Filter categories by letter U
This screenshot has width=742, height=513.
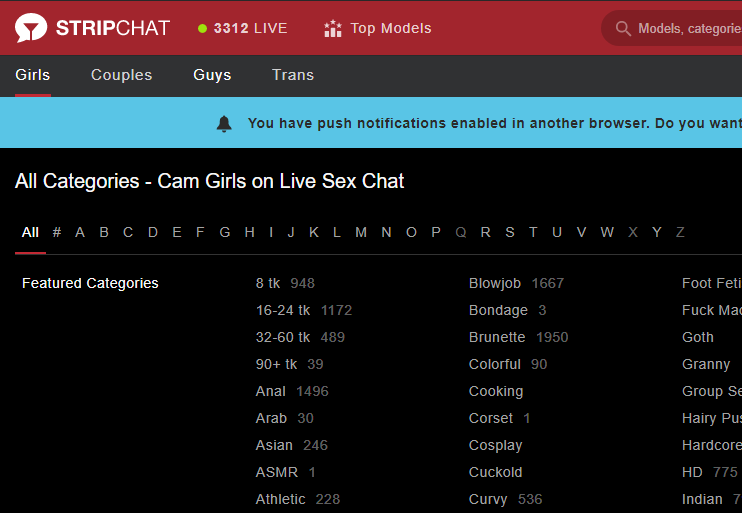pos(557,232)
